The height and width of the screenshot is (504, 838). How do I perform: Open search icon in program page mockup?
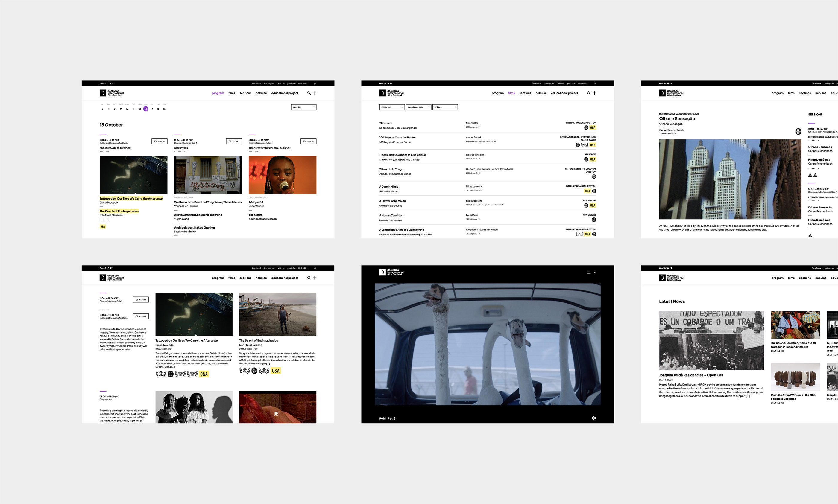point(309,93)
